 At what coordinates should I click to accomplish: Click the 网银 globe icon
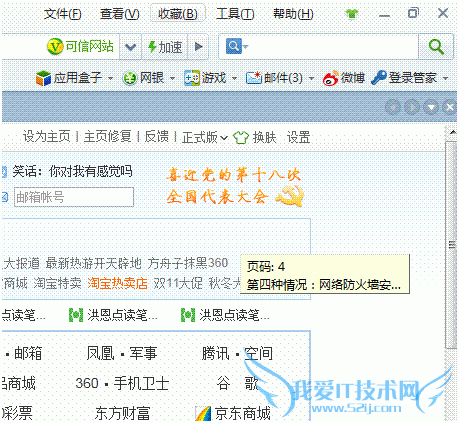pos(130,79)
